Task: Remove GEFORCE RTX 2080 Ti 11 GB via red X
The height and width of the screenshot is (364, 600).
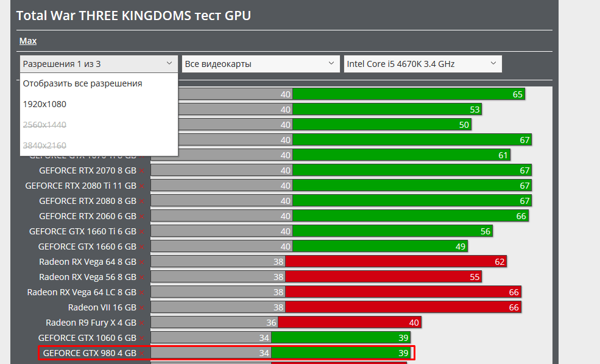Action: [x=141, y=186]
